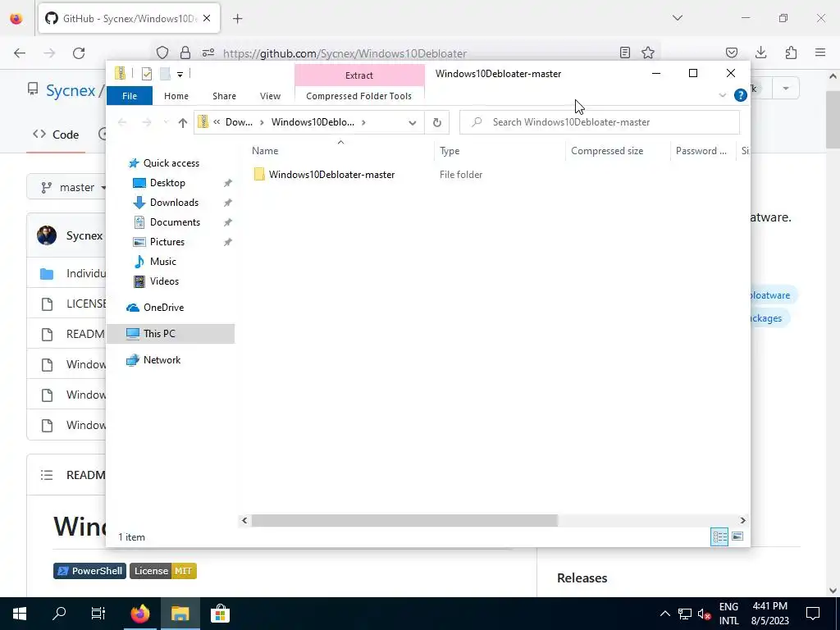The width and height of the screenshot is (840, 630).
Task: Bookmark the GitHub page with star icon
Action: click(x=648, y=52)
